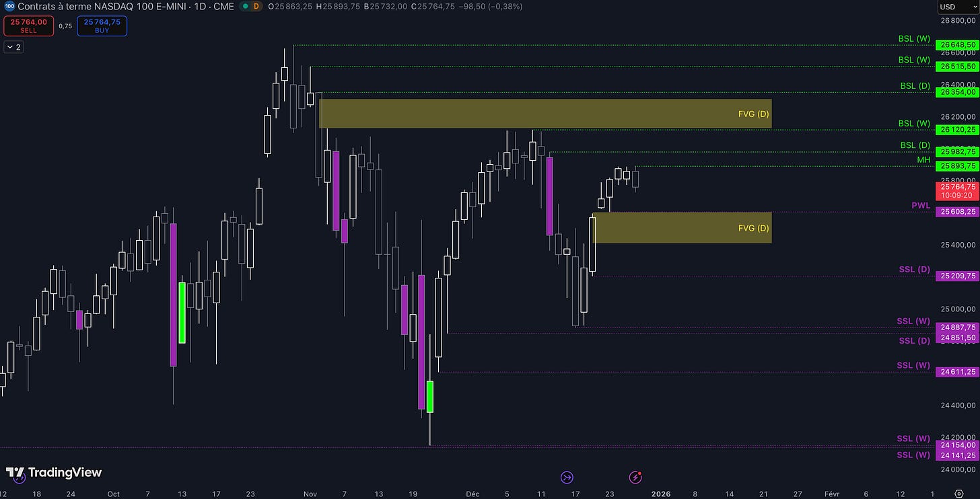
Task: Click the 0,75 spread value
Action: click(65, 26)
